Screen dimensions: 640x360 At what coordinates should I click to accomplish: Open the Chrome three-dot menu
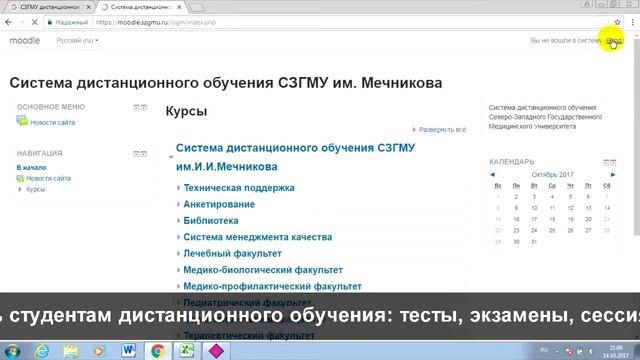click(633, 22)
